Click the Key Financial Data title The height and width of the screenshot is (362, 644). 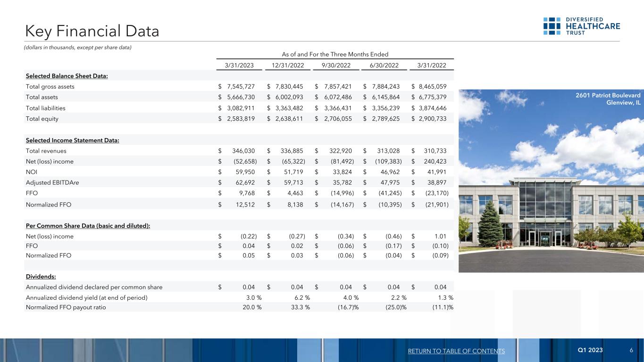pos(92,31)
